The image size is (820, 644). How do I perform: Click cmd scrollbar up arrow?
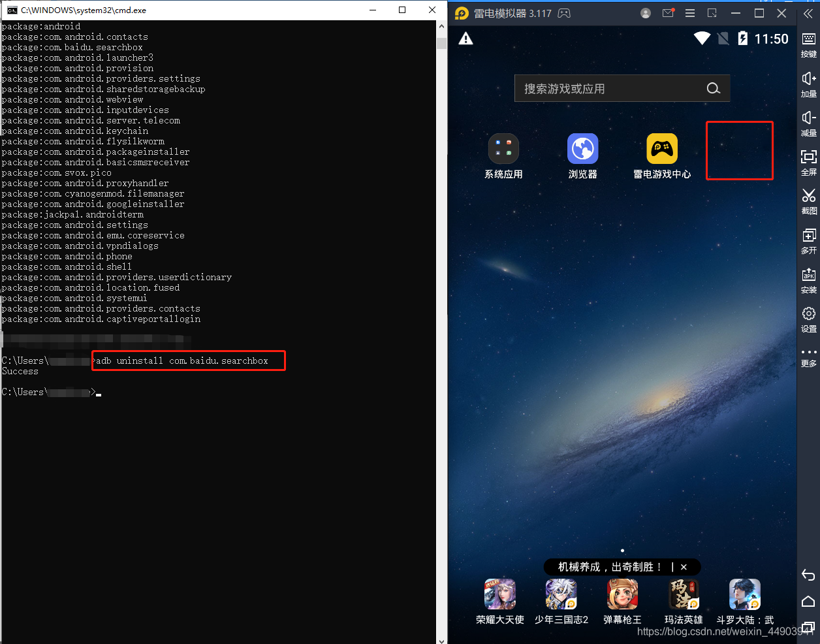[x=442, y=26]
